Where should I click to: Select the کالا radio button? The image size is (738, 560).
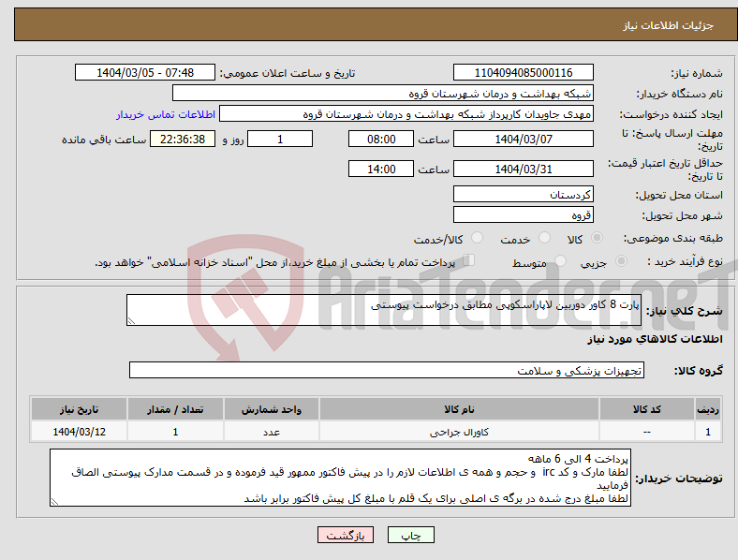pos(597,238)
